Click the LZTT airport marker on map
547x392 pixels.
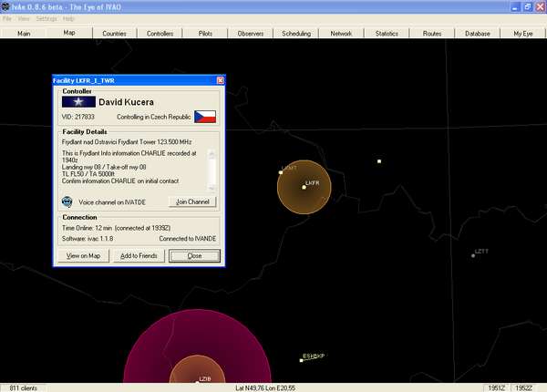[473, 255]
